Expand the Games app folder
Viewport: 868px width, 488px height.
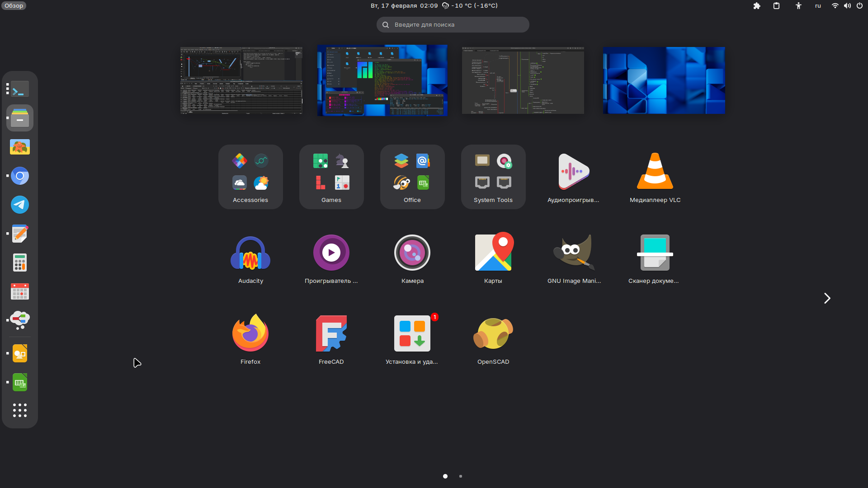(x=331, y=177)
